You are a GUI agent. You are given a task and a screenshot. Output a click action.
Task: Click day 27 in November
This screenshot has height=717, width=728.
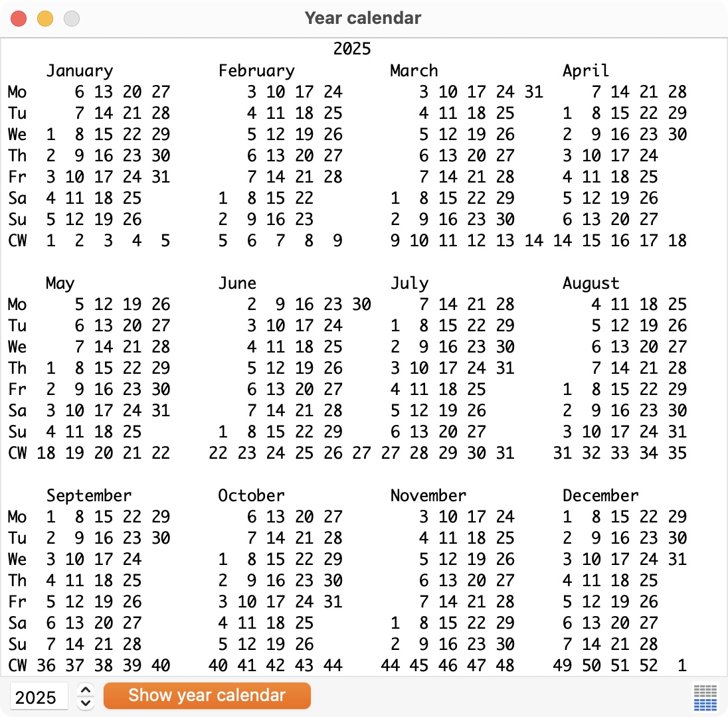[x=505, y=580]
